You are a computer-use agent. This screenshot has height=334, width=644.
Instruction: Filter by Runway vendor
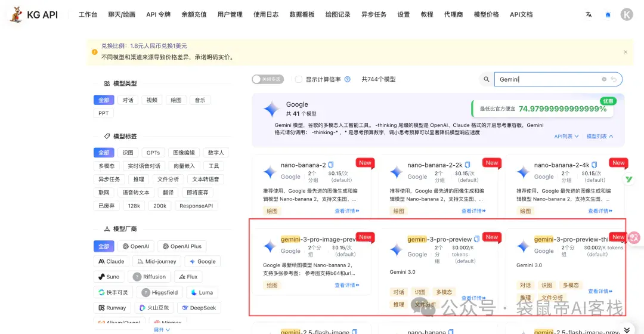[112, 308]
